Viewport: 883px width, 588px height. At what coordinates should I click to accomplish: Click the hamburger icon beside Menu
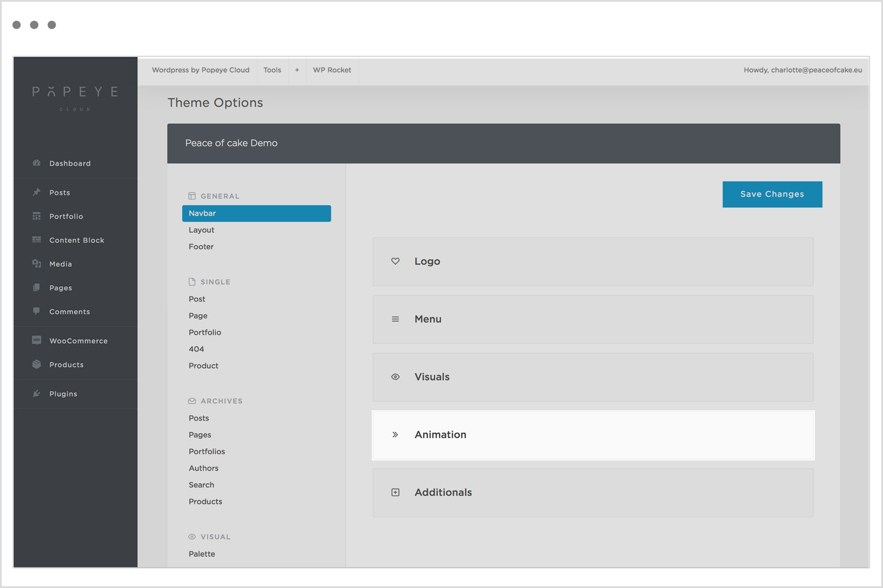[x=395, y=319]
